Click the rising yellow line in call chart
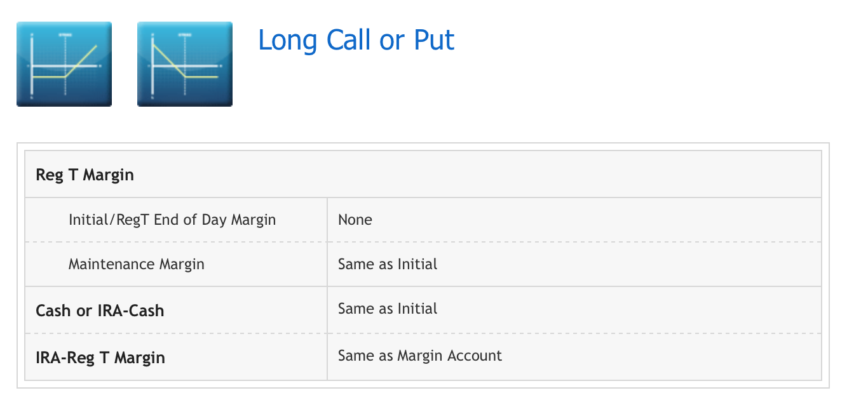 pos(82,60)
